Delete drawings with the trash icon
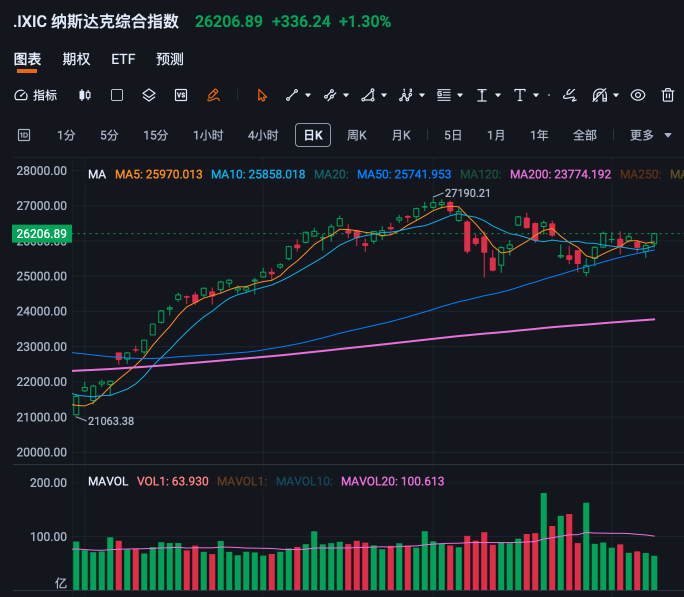 pyautogui.click(x=668, y=95)
